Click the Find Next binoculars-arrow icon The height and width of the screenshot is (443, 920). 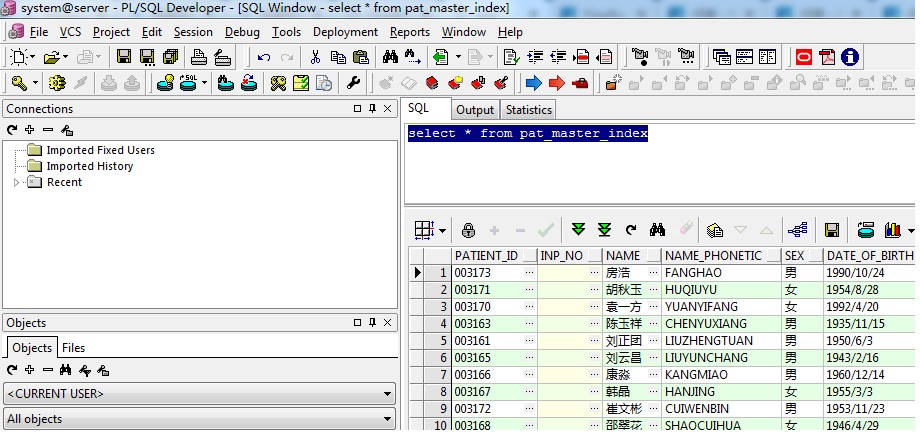(413, 57)
